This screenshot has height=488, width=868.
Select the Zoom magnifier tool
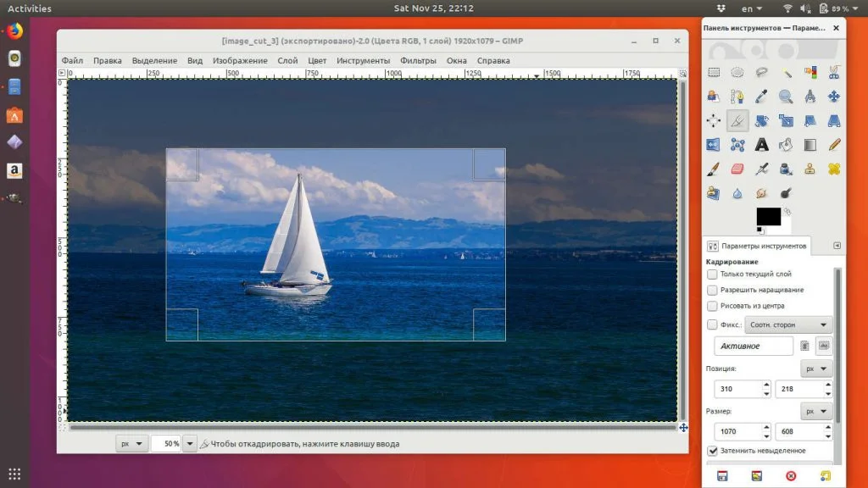pyautogui.click(x=786, y=97)
